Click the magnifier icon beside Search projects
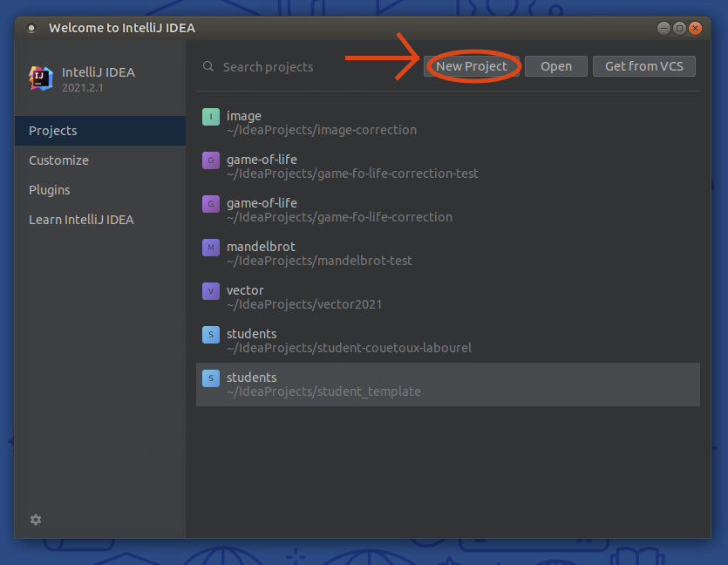The image size is (728, 565). point(208,66)
